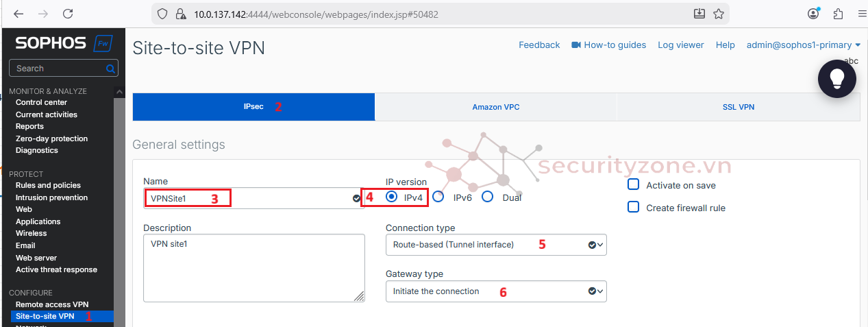Open the Connection type dropdown
This screenshot has height=327, width=868.
point(496,245)
